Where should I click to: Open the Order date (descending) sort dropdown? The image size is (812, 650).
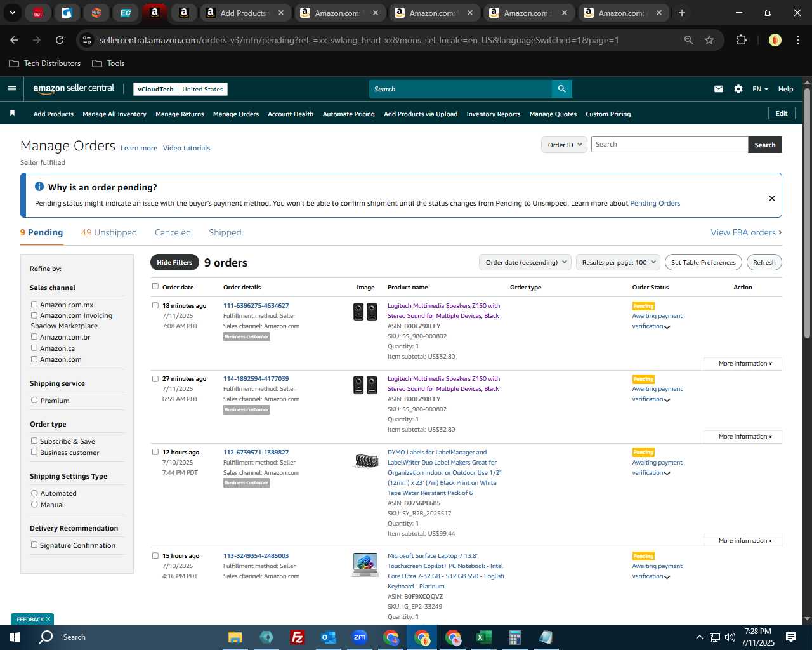click(x=525, y=262)
